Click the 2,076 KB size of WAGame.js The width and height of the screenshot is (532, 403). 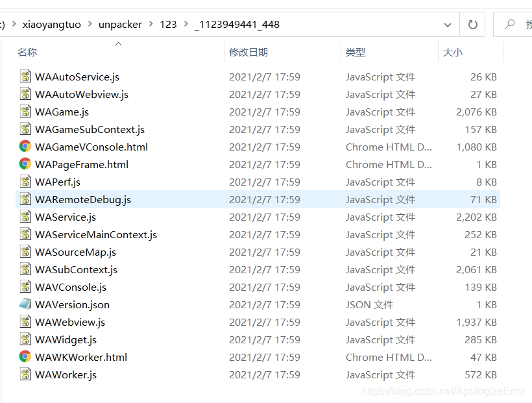tap(476, 112)
